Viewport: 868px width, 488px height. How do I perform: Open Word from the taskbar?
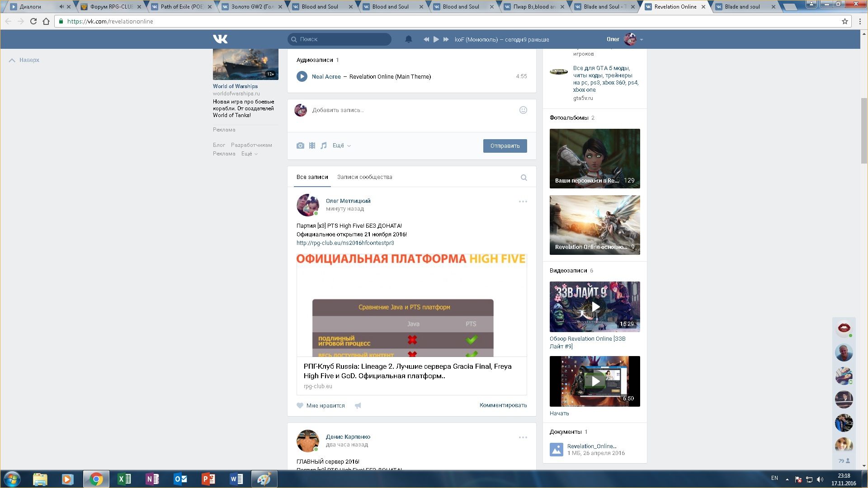(x=236, y=479)
